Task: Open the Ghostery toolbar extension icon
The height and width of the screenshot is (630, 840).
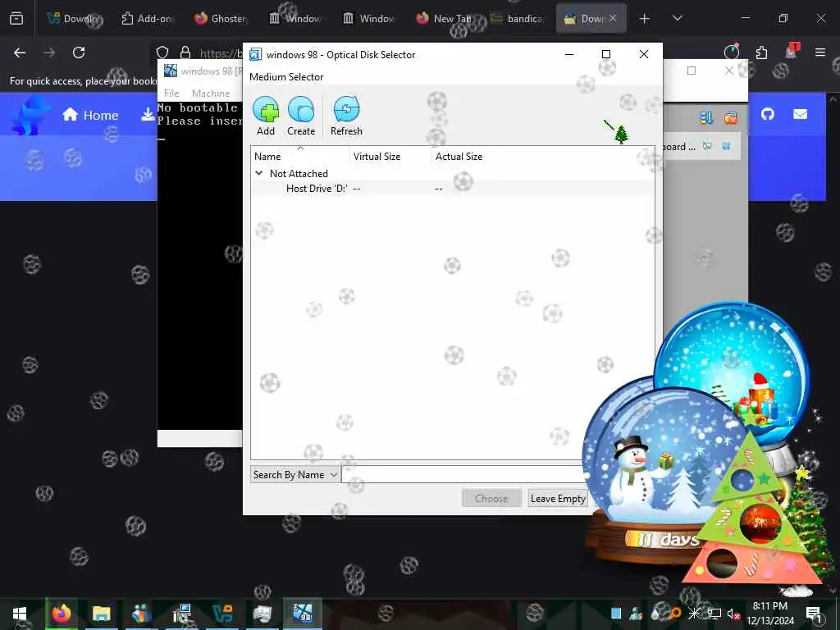Action: (731, 52)
